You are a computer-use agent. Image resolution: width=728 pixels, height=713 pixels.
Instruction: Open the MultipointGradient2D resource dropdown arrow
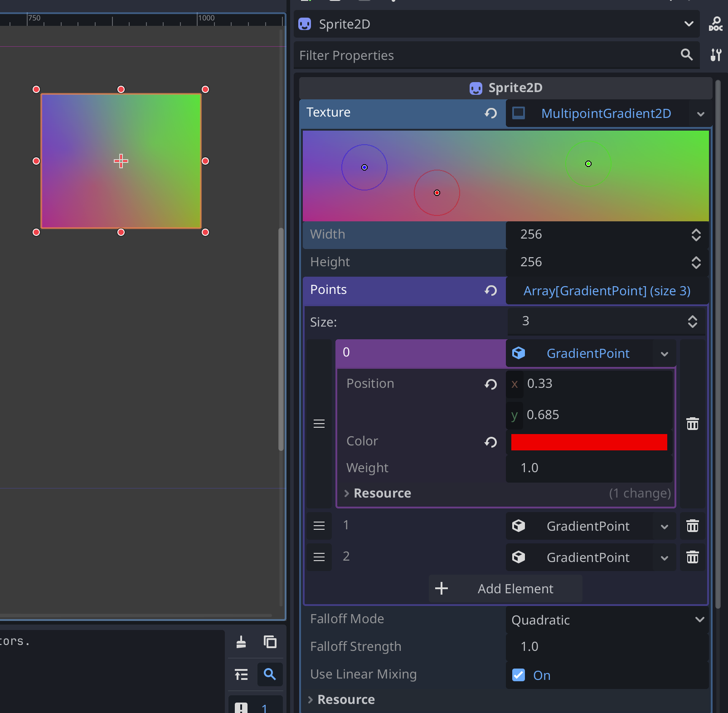(700, 114)
